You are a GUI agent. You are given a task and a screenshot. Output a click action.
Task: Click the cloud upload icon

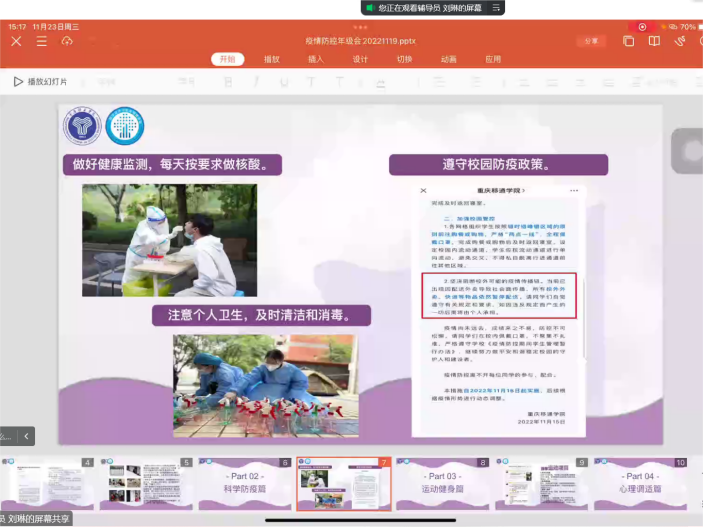click(67, 41)
